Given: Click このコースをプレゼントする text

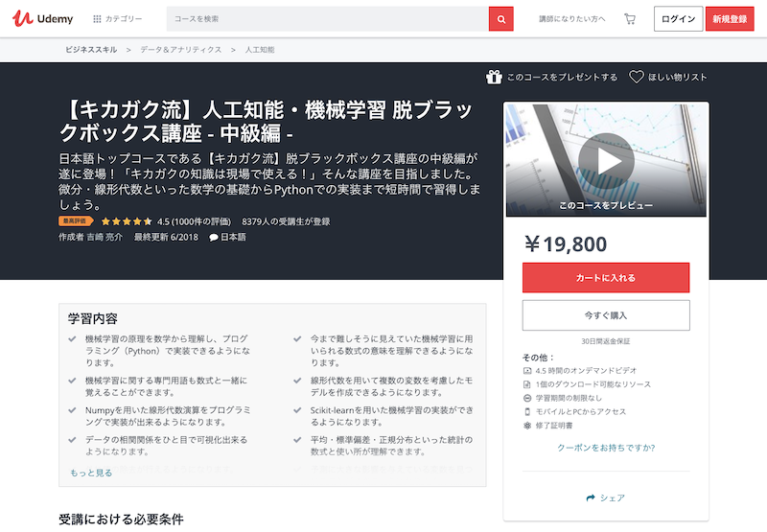Looking at the screenshot, I should point(562,78).
